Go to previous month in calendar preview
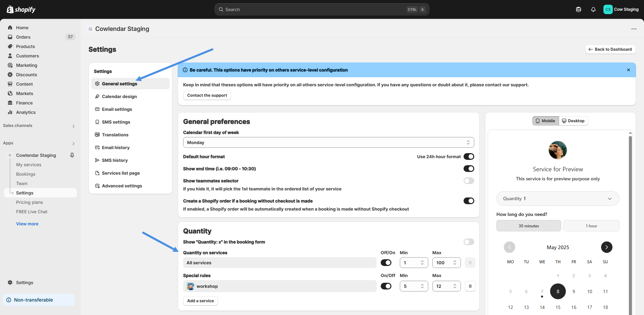The image size is (644, 315). [509, 247]
